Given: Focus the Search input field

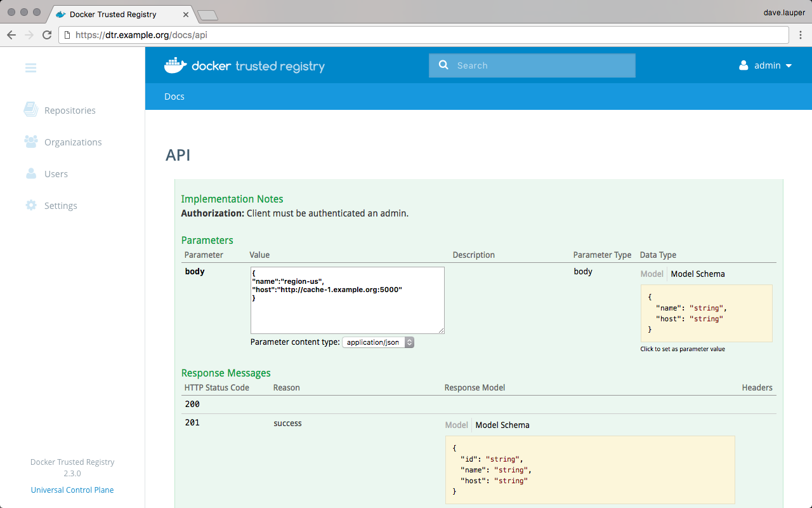Looking at the screenshot, I should click(x=542, y=65).
